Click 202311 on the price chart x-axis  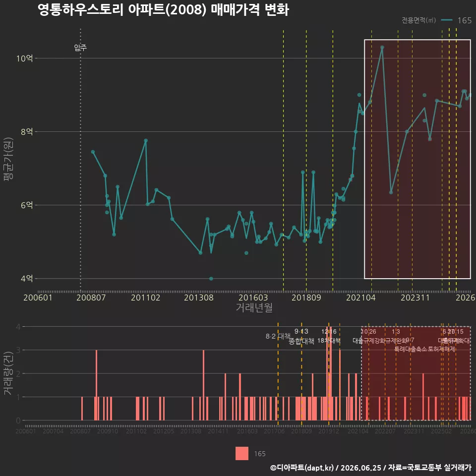tap(415, 297)
